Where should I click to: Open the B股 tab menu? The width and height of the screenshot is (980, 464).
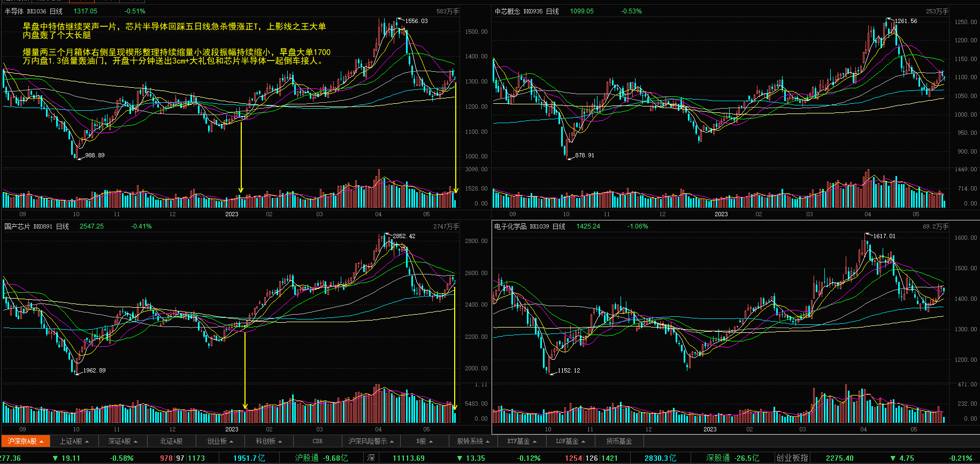click(x=425, y=441)
